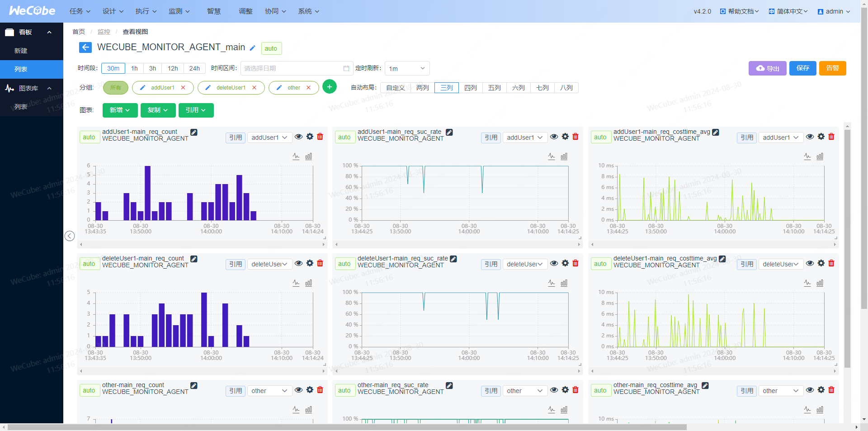Click 引用 button on addUser1-main_req_costtime_avg chart
Viewport: 868px width, 431px height.
pyautogui.click(x=747, y=137)
